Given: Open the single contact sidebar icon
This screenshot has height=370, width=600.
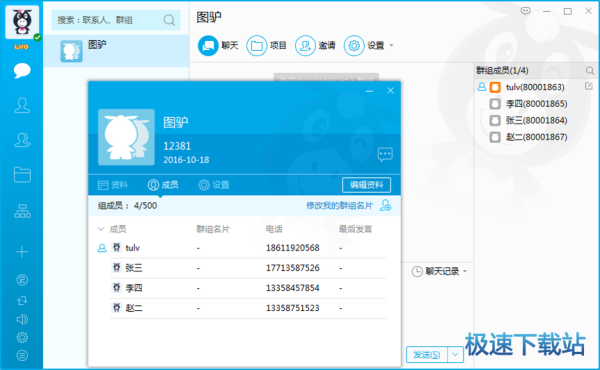Looking at the screenshot, I should [22, 105].
